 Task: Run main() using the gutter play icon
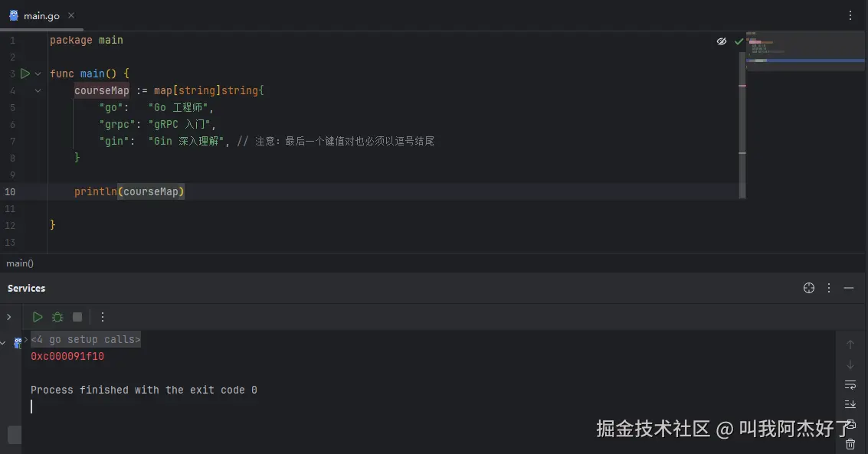(25, 73)
